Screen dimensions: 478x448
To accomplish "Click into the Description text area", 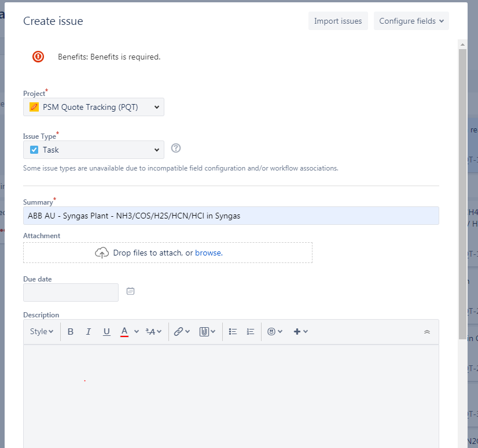I will (231, 396).
